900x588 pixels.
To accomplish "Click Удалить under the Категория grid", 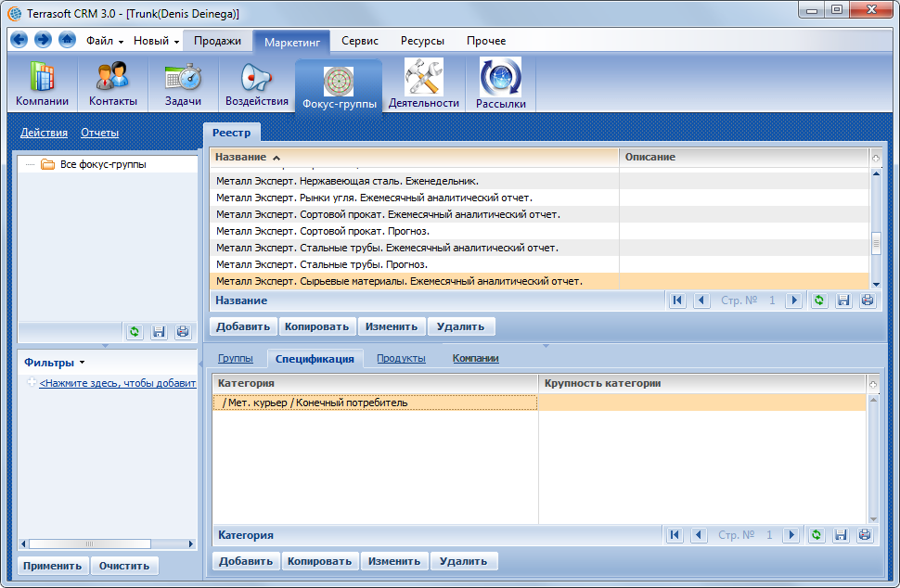I will [464, 561].
